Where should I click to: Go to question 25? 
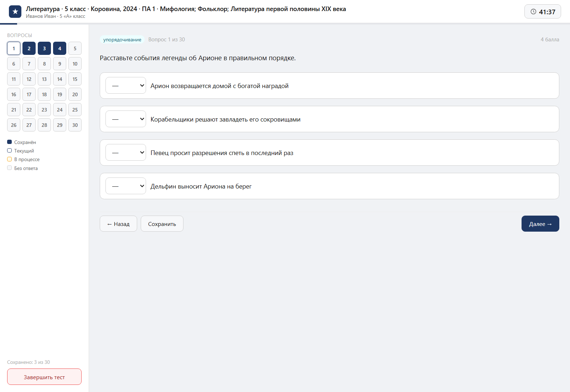[75, 110]
